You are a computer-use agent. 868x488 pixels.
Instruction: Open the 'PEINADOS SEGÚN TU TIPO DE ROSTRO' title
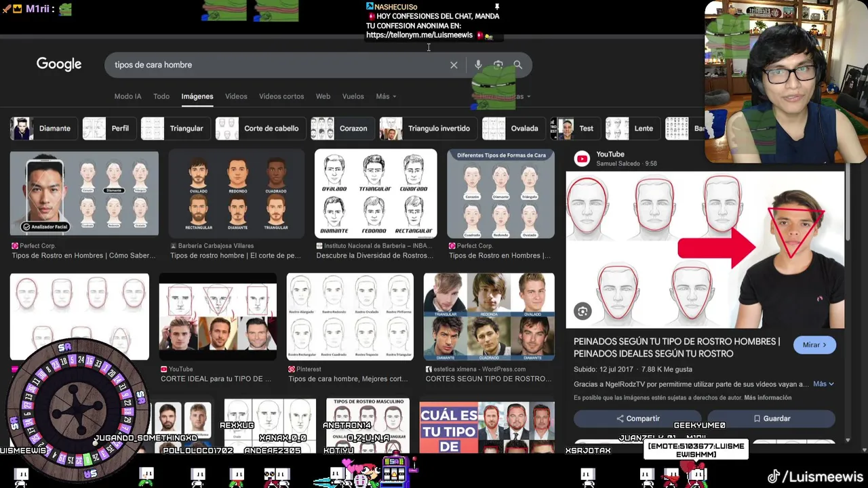[677, 348]
